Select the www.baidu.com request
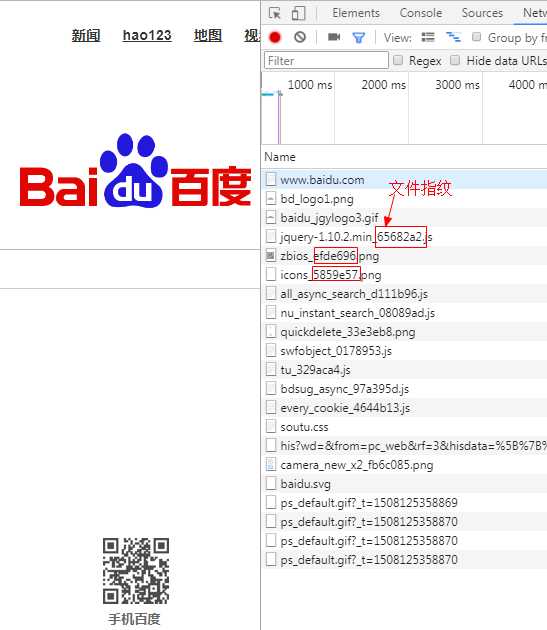This screenshot has width=547, height=630. (405, 180)
